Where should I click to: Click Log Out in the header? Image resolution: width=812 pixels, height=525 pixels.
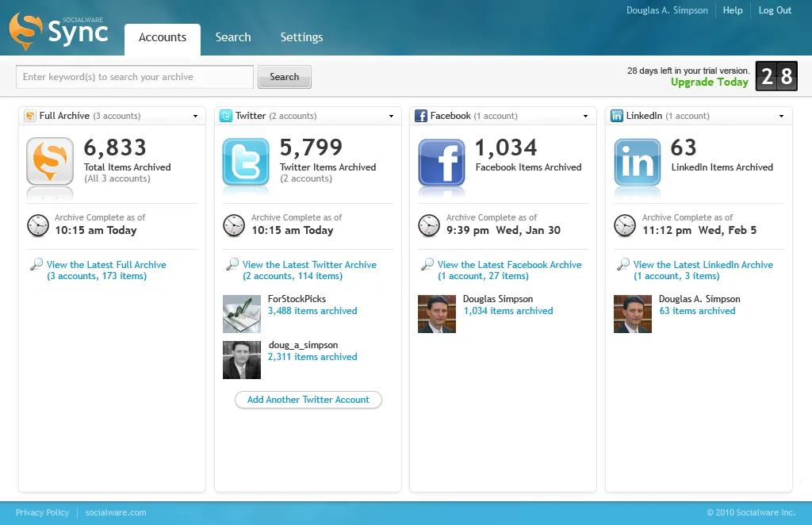[775, 10]
